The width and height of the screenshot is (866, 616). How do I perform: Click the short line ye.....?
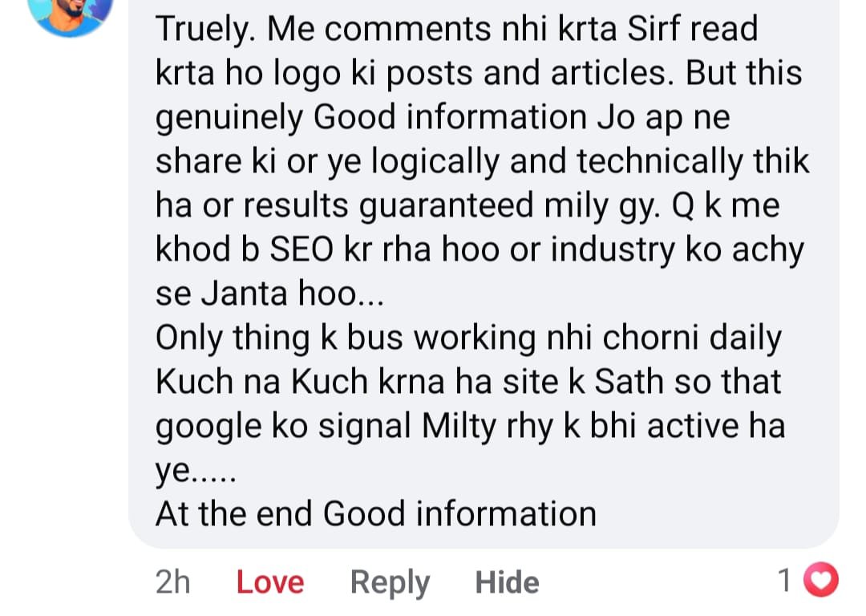(196, 472)
